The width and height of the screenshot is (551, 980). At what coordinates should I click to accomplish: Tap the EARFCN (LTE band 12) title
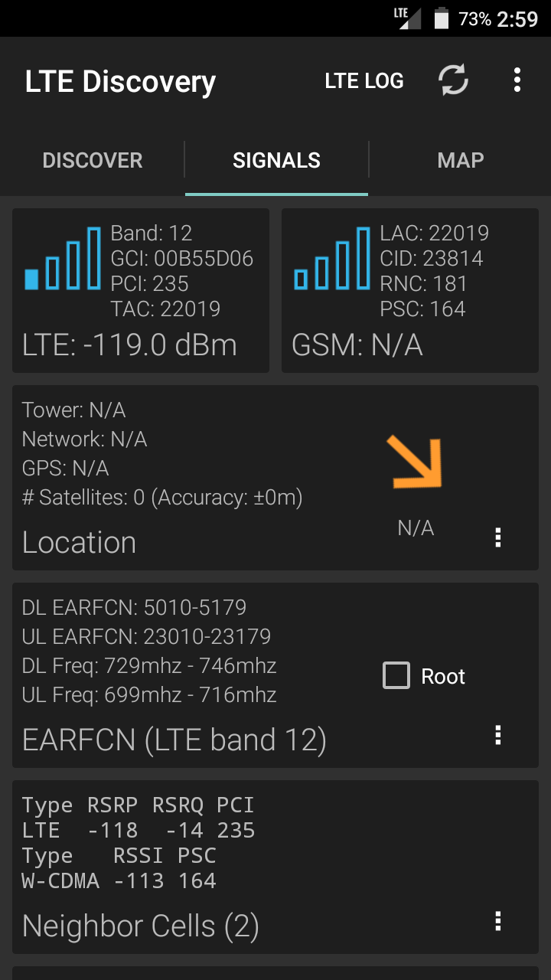[174, 740]
